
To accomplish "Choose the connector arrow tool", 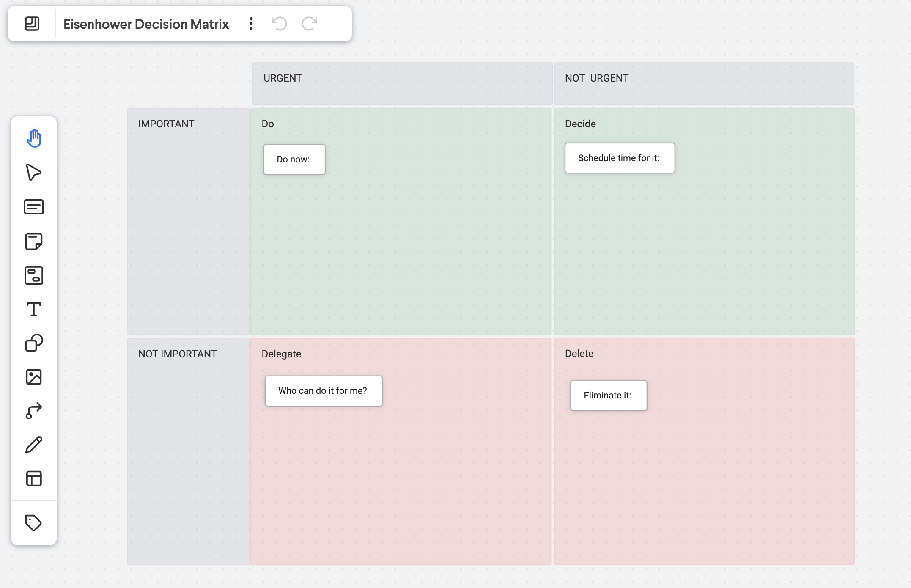I will coord(34,411).
